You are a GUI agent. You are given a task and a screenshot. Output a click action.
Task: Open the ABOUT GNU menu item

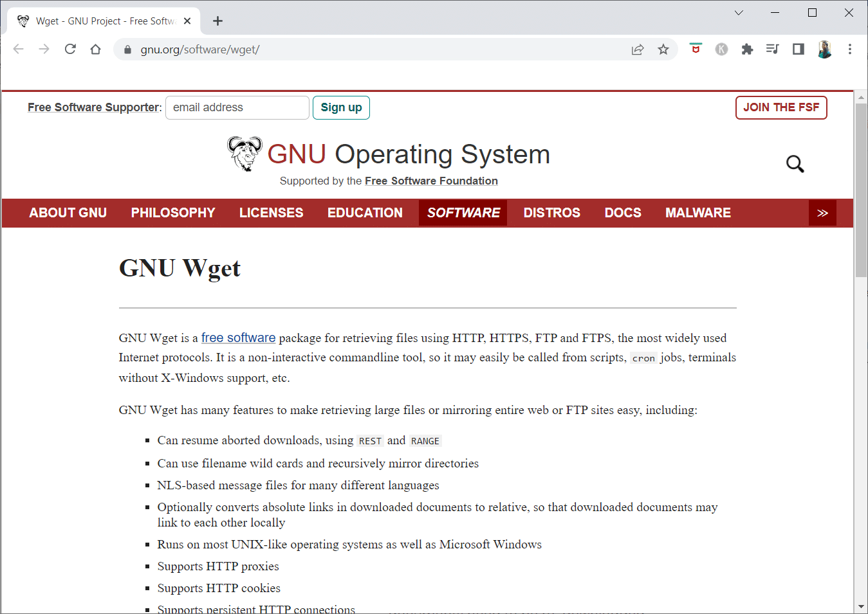68,213
